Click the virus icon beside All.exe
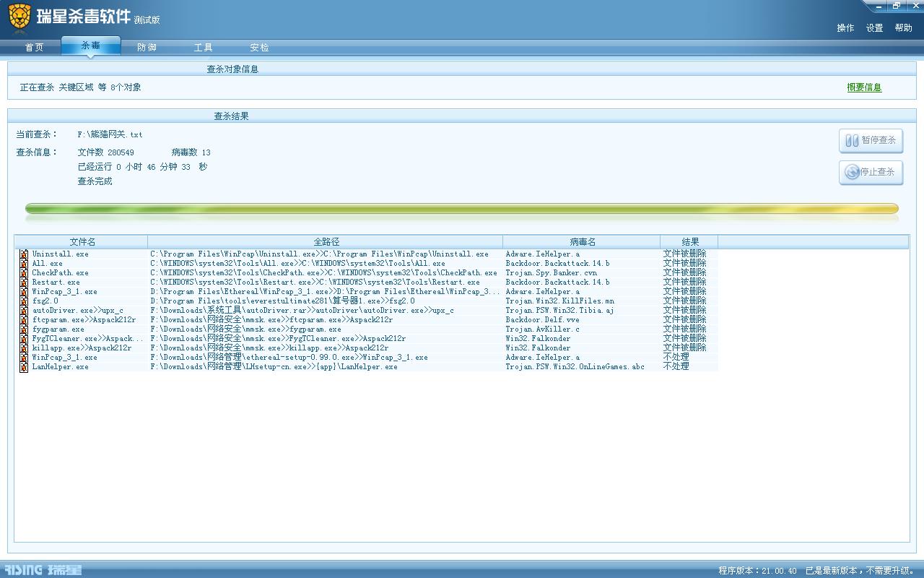Image resolution: width=924 pixels, height=578 pixels. pyautogui.click(x=24, y=264)
